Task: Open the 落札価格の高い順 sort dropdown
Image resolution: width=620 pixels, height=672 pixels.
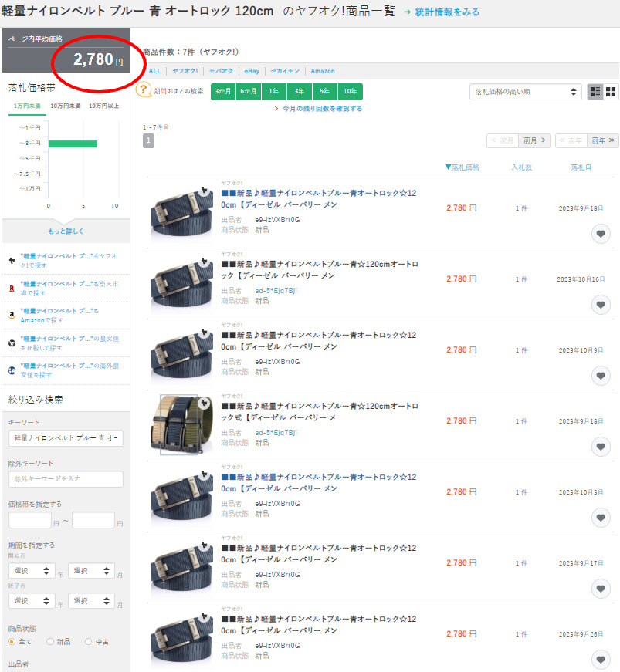Action: coord(525,92)
